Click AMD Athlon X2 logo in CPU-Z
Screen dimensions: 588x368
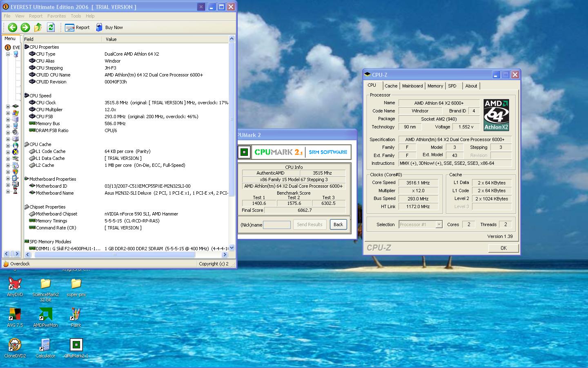(x=496, y=115)
